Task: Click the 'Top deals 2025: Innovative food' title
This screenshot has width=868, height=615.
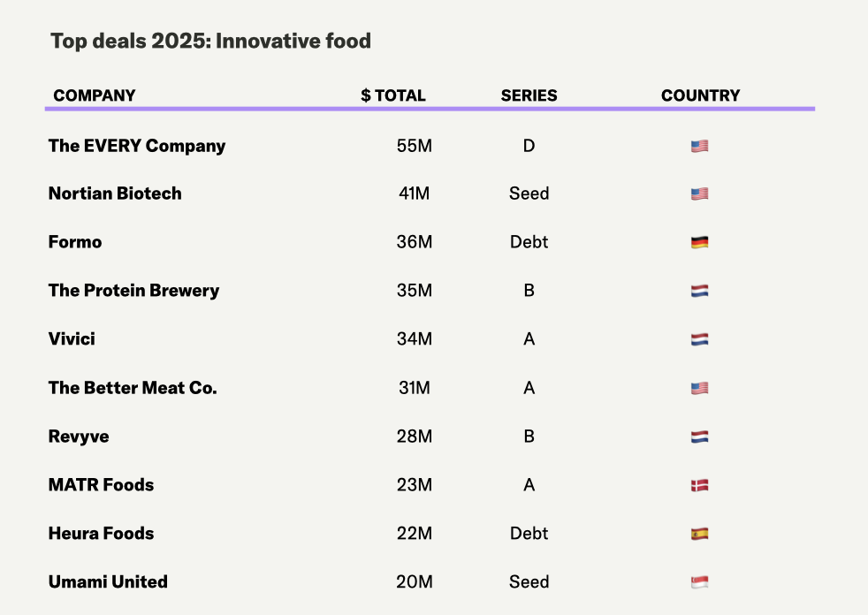Action: [x=210, y=41]
